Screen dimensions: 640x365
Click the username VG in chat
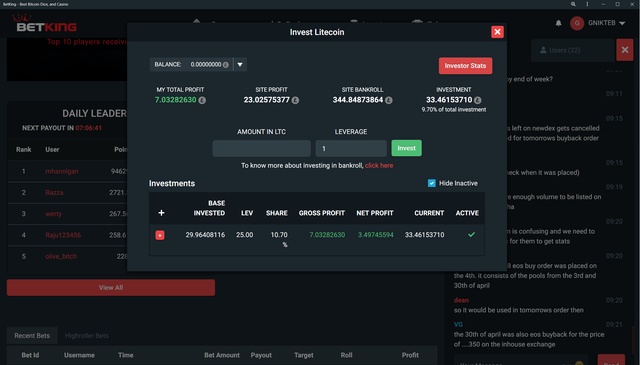[x=458, y=325]
